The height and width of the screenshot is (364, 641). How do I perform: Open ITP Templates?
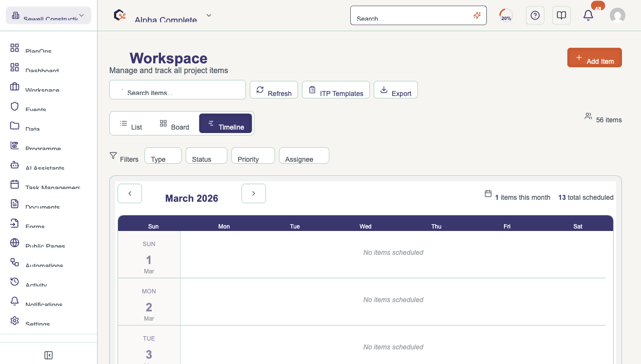336,90
